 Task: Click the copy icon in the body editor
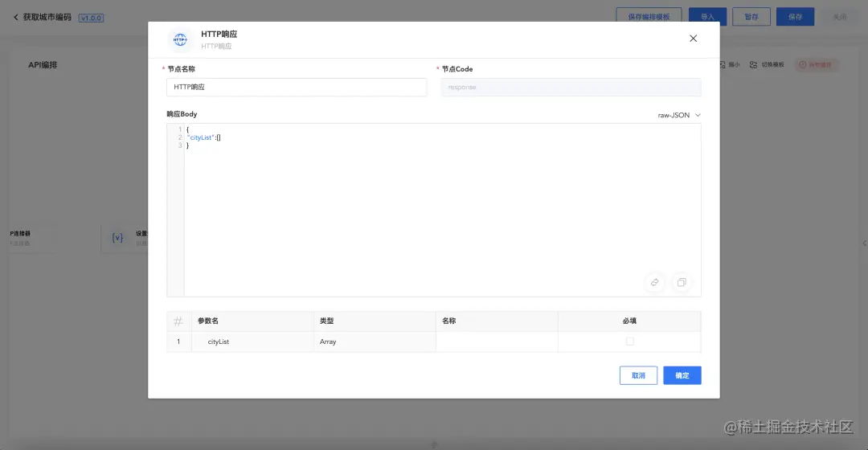(x=682, y=282)
